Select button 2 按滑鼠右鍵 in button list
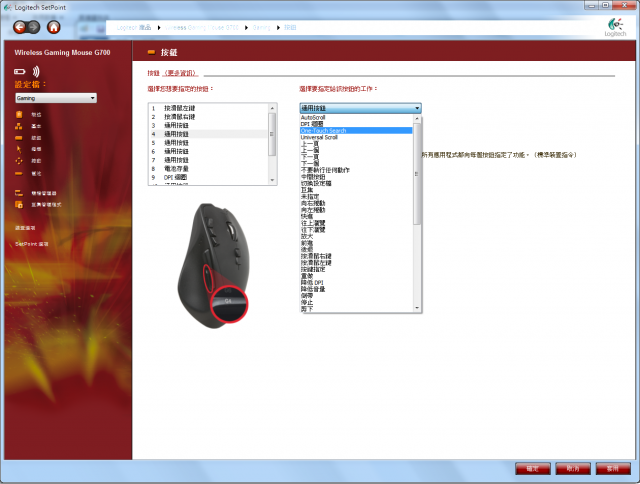Image resolution: width=640 pixels, height=484 pixels. pyautogui.click(x=208, y=117)
